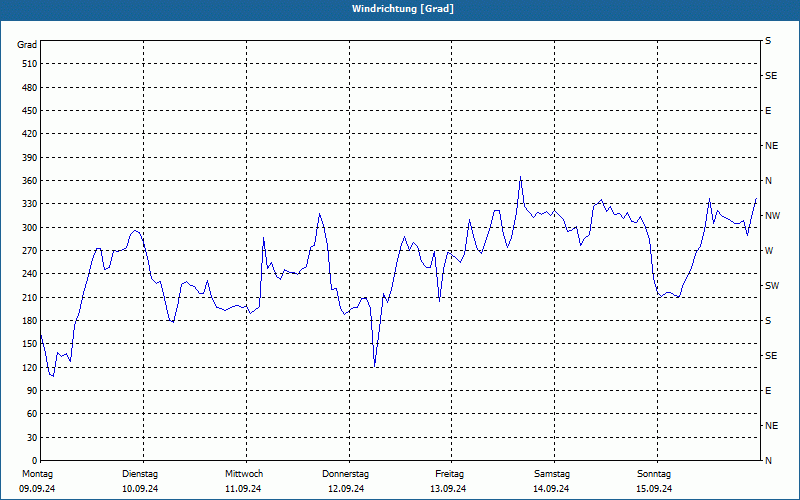Click the date '12.09.24'
Screen dimensions: 800x500
[346, 489]
